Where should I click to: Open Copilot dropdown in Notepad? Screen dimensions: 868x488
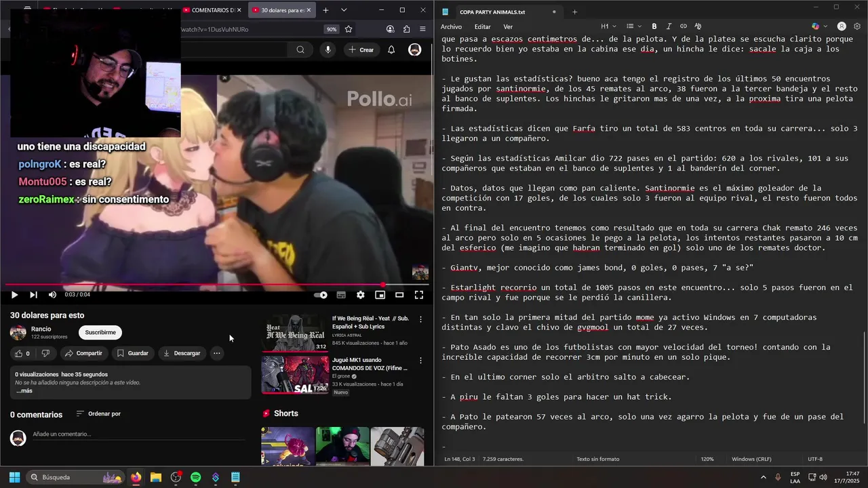pos(818,26)
